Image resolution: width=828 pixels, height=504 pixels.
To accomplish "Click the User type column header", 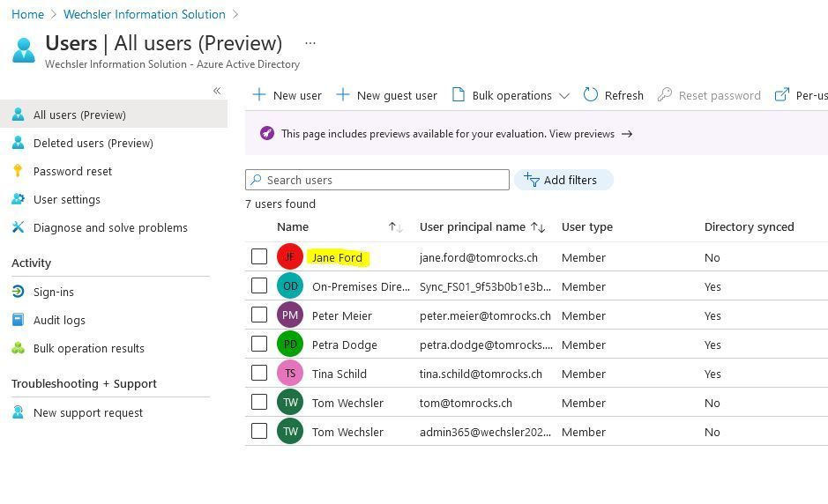I will click(x=586, y=227).
